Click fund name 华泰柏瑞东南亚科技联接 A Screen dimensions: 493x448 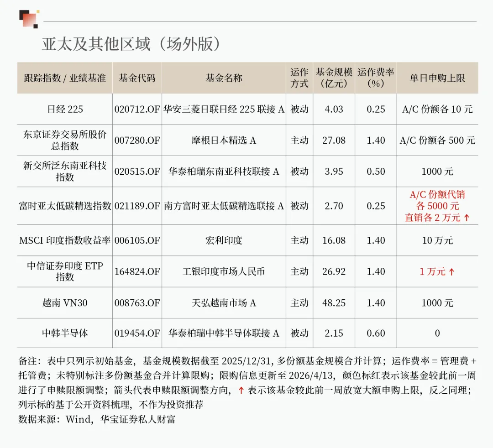224,171
